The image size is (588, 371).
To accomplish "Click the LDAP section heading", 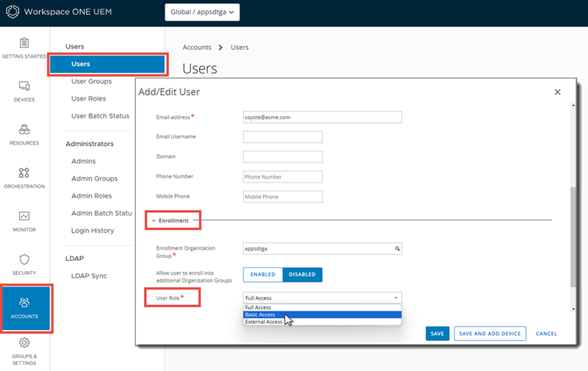I will point(75,259).
